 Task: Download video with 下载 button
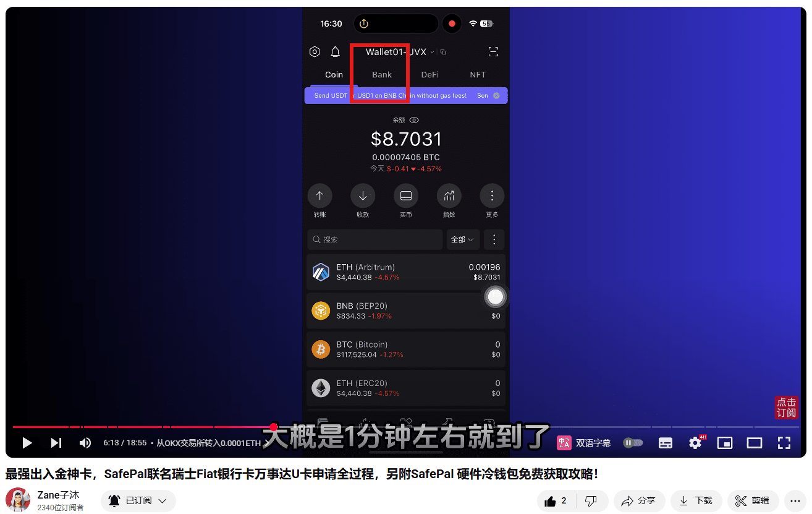696,501
